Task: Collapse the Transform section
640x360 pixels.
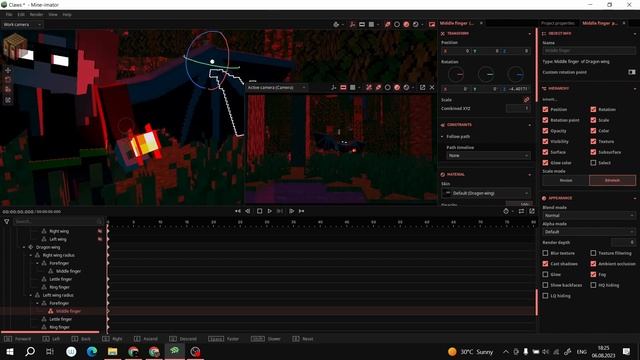Action: coord(530,33)
